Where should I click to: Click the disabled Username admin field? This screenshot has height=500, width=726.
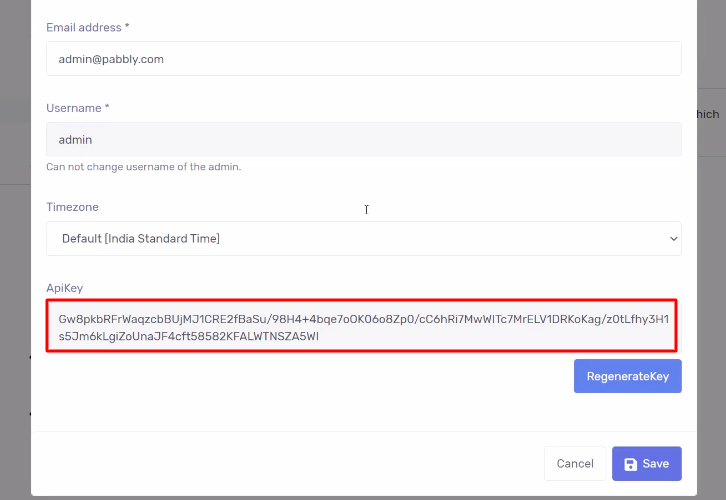[363, 140]
